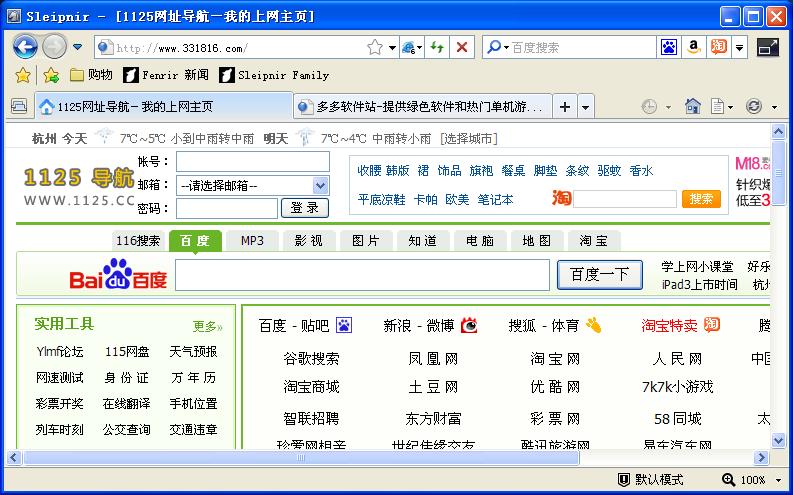
Task: Click the auto-refresh circular arrow icon
Action: (754, 106)
